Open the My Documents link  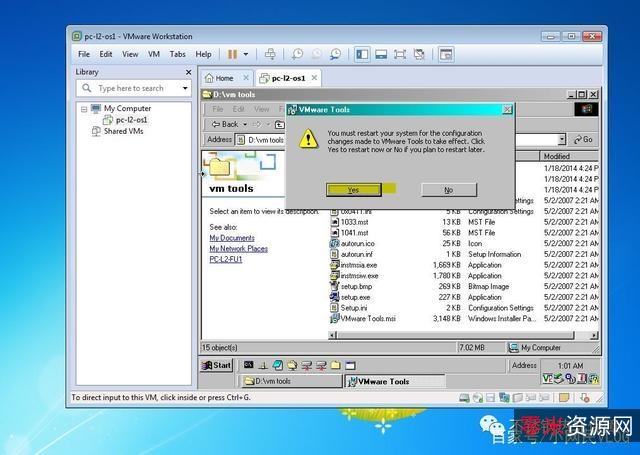click(232, 238)
